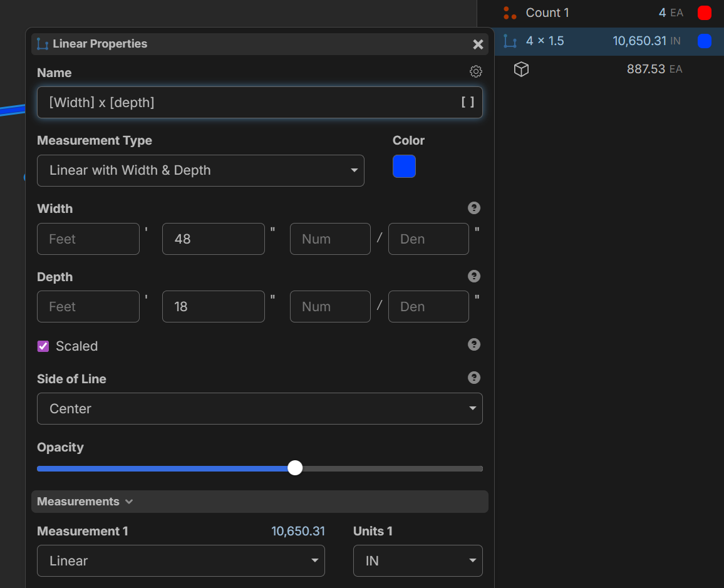Close the Linear Properties panel
This screenshot has height=588, width=724.
coord(478,44)
